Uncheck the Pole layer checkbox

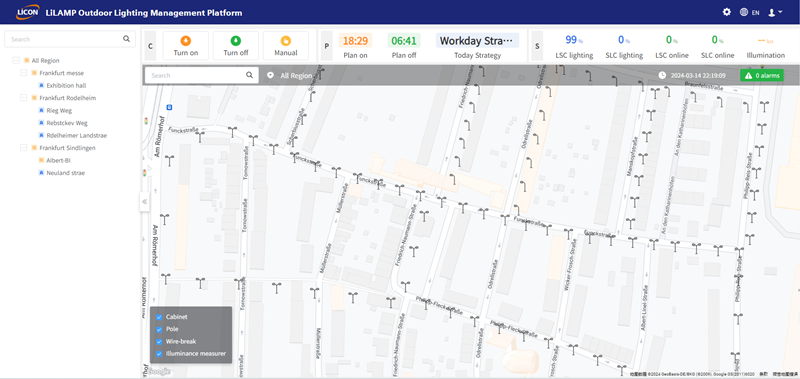(x=159, y=329)
